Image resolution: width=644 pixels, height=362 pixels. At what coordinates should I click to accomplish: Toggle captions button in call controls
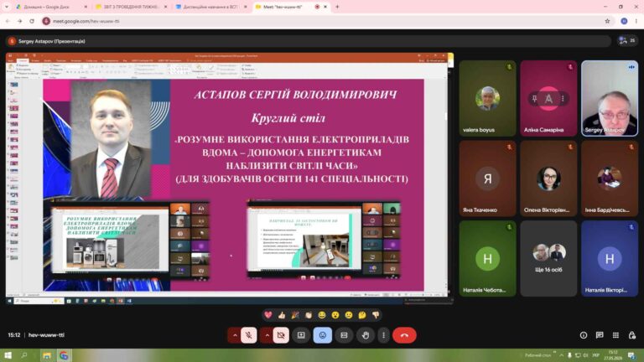pyautogui.click(x=344, y=335)
